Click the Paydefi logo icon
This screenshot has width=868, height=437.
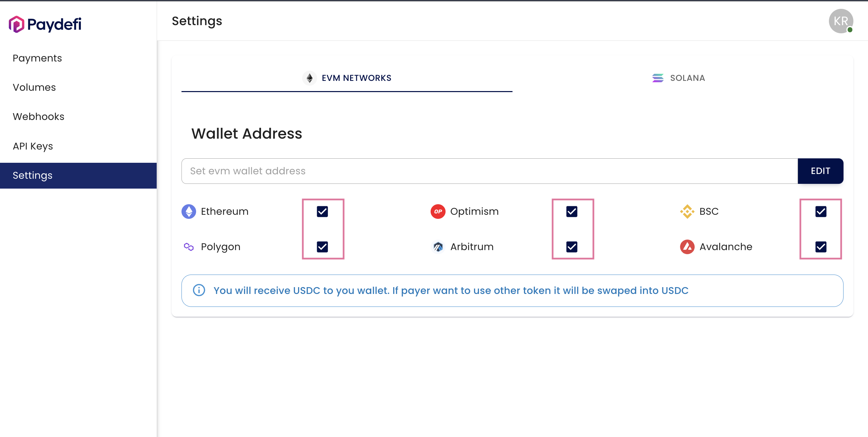[16, 24]
